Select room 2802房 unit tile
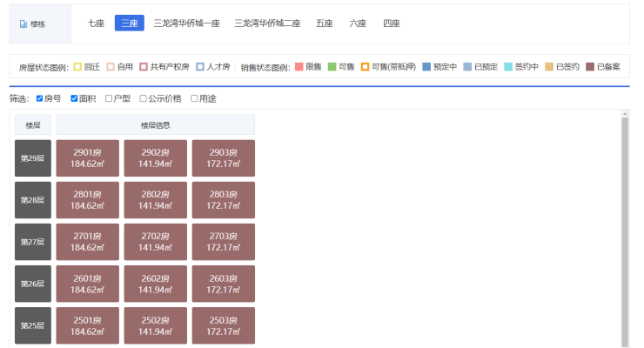Viewport: 644px width, 348px height. coord(155,200)
